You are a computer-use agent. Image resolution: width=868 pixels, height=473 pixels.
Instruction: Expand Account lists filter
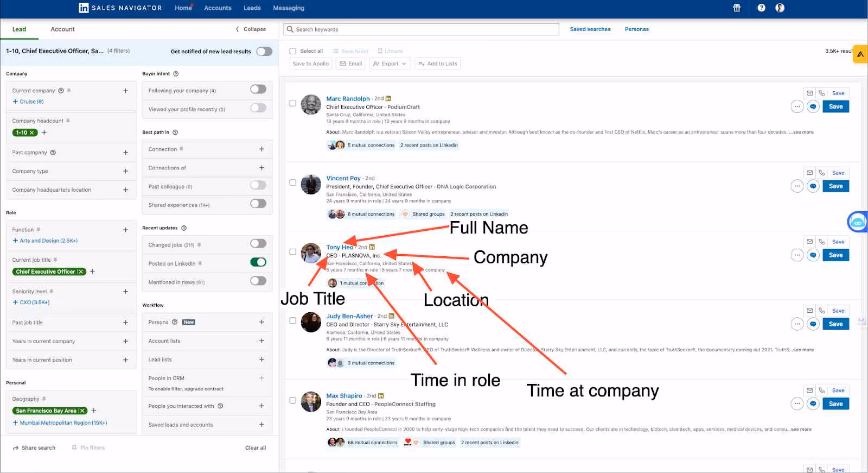(x=261, y=341)
